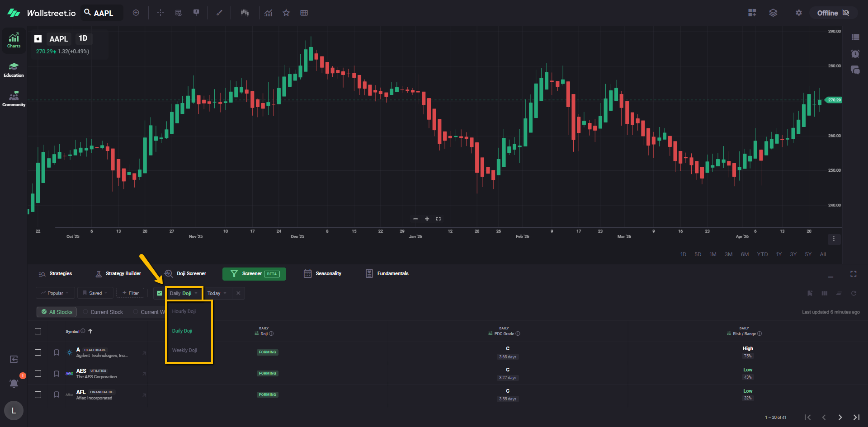
Task: Click the AAPL symbol search field
Action: coord(103,13)
